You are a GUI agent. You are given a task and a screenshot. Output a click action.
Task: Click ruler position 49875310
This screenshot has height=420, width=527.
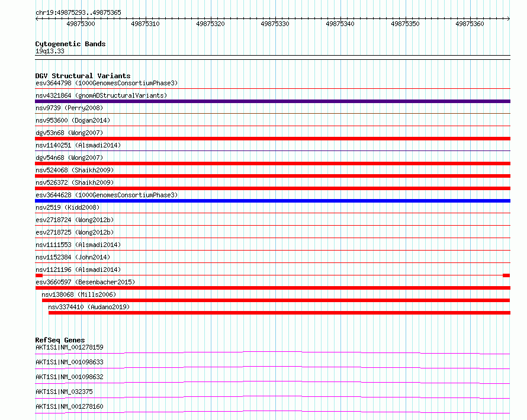click(145, 24)
